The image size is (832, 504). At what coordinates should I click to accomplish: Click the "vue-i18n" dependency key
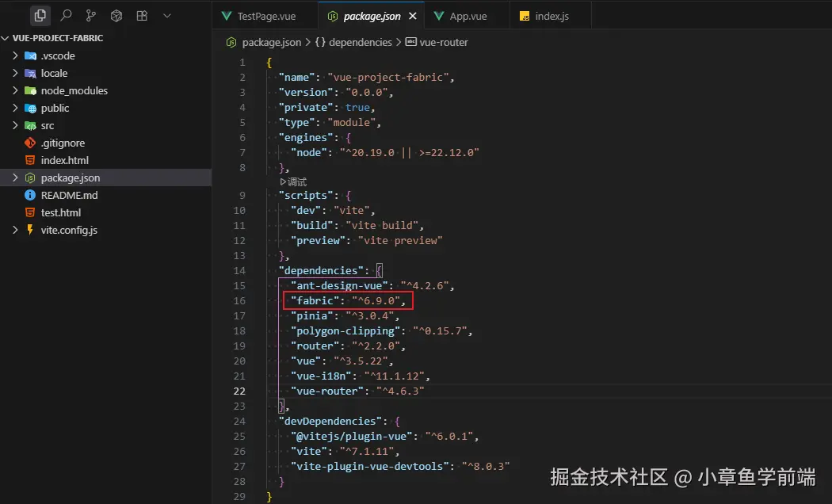click(x=322, y=376)
